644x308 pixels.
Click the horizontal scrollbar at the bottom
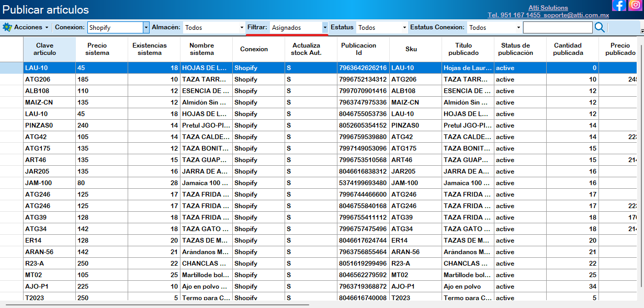[x=157, y=304]
